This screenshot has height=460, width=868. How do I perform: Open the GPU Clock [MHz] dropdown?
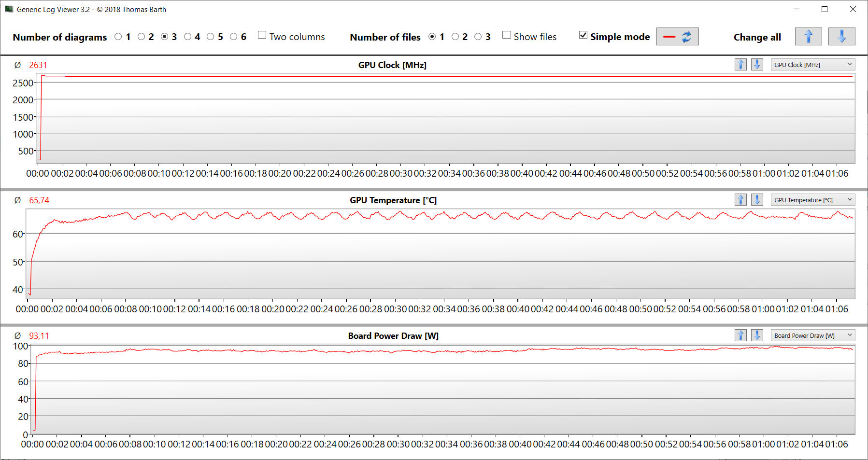[813, 65]
